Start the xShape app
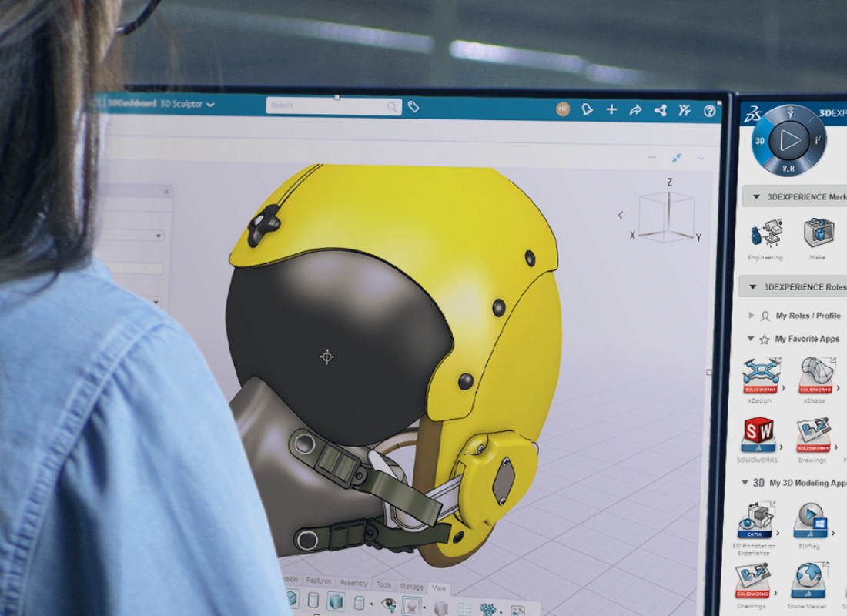Viewport: 847px width, 616px height. [x=816, y=376]
